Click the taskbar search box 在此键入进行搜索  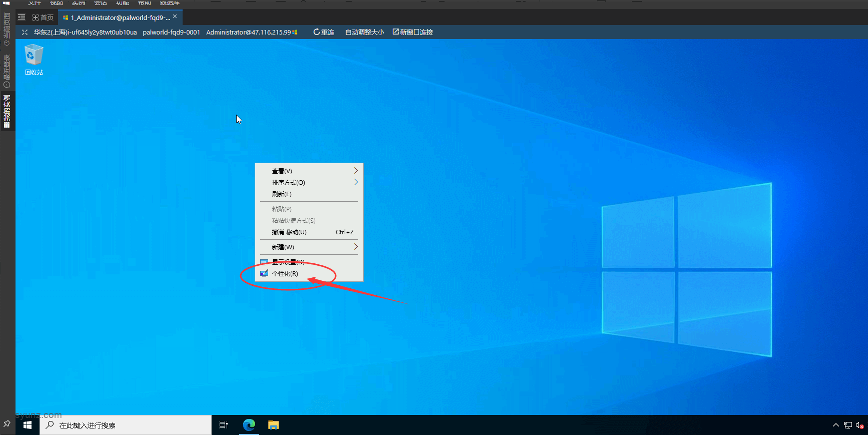(x=126, y=425)
